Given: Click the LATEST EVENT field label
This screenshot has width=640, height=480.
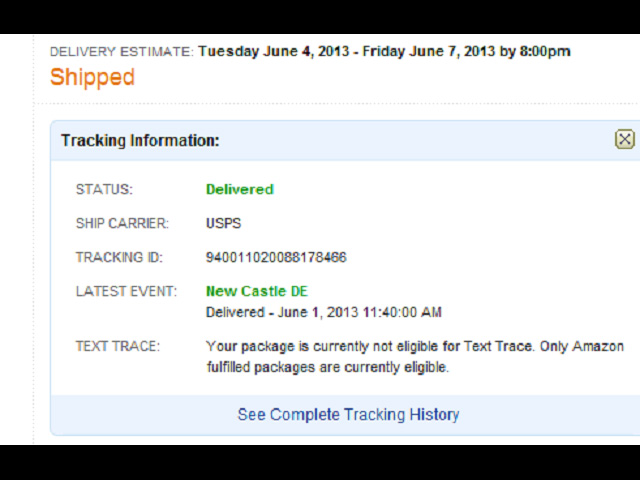Looking at the screenshot, I should point(126,291).
